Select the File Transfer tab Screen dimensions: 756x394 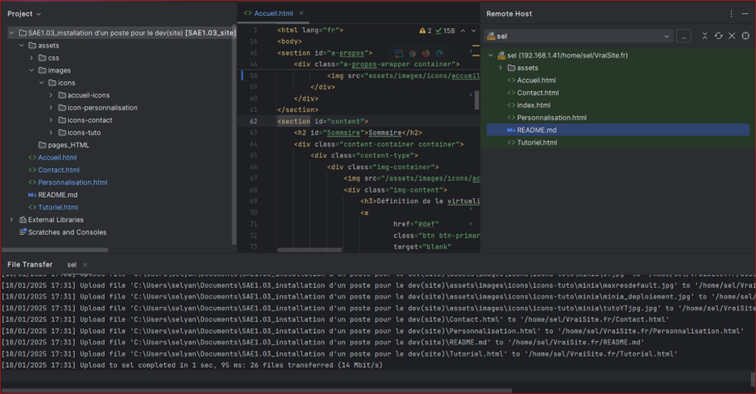[x=30, y=265]
